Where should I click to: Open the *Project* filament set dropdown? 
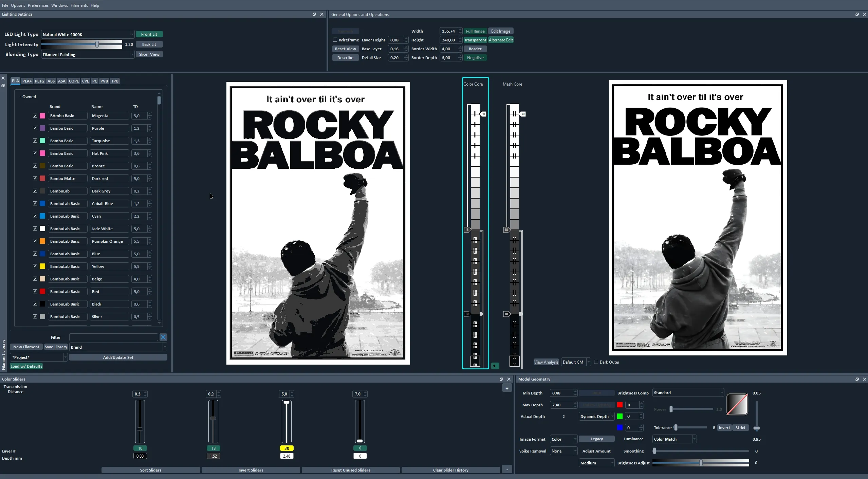coord(38,357)
